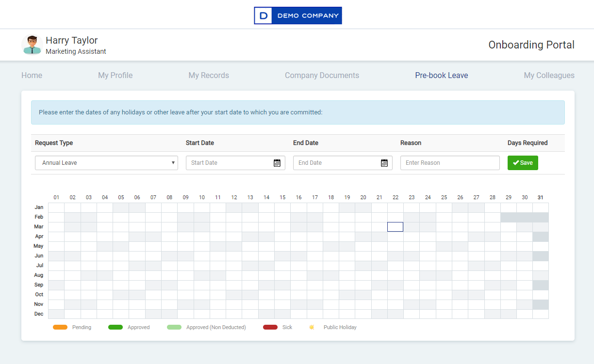Expand the Annual Leave selector arrow

point(173,163)
